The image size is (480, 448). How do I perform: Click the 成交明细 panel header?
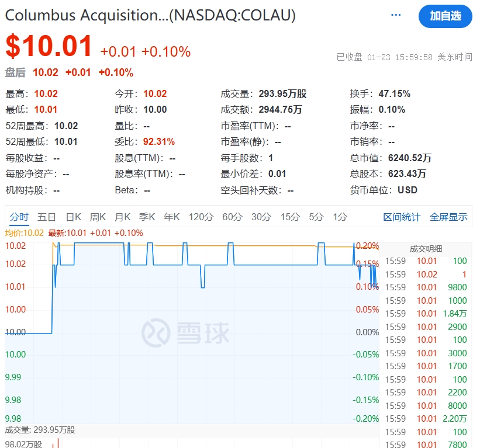coord(425,248)
